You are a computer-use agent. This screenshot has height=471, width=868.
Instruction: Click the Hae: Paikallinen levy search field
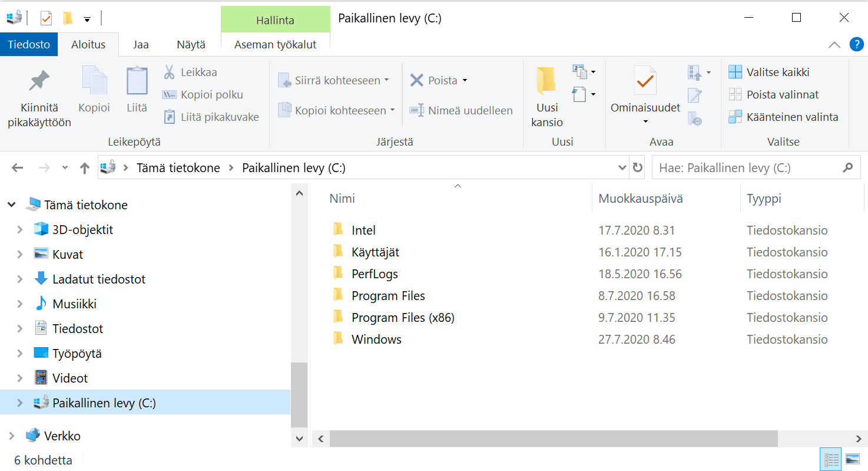click(755, 168)
